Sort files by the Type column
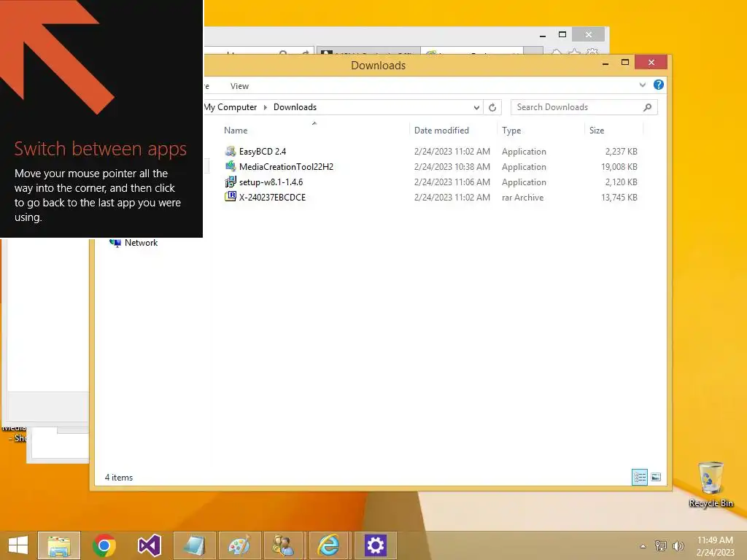Image resolution: width=747 pixels, height=560 pixels. 511,131
